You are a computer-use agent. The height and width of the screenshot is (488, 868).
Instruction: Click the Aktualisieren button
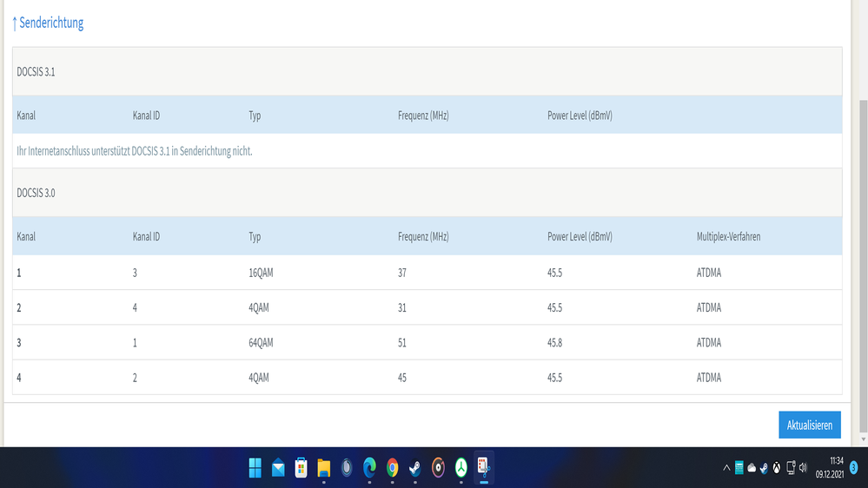click(809, 425)
